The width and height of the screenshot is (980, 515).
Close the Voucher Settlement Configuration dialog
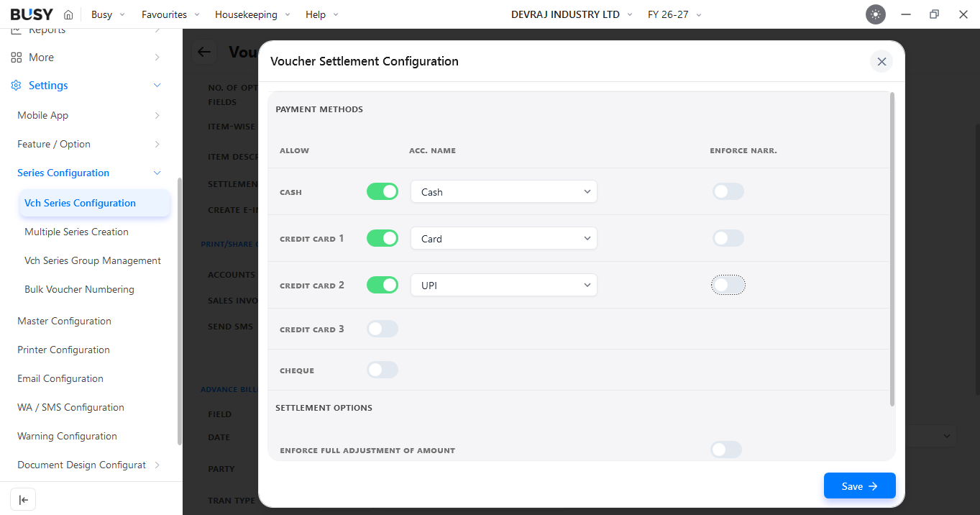(881, 62)
